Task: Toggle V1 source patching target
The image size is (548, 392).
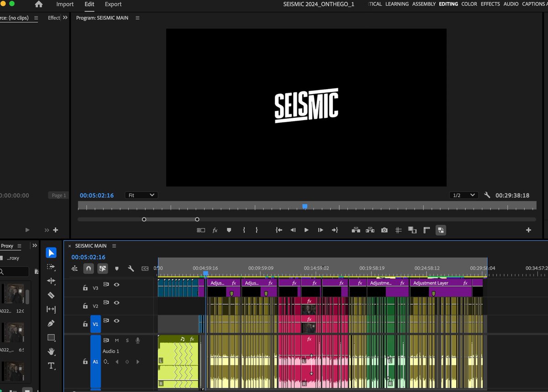Action: pos(95,324)
